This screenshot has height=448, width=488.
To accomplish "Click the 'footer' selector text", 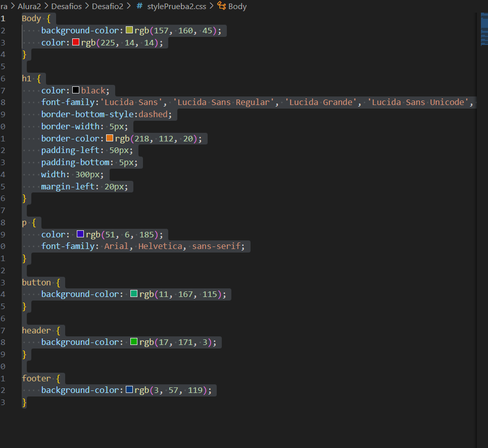I will pos(36,378).
